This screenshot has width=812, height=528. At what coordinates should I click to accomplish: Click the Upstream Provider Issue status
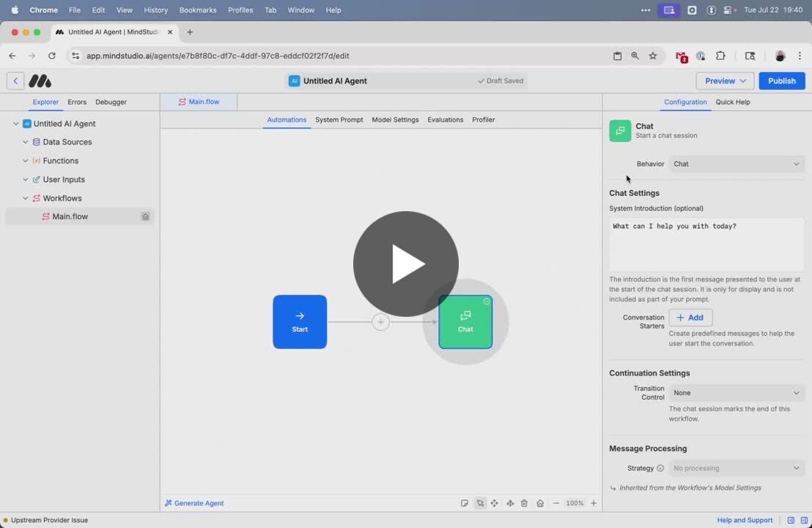pyautogui.click(x=45, y=520)
